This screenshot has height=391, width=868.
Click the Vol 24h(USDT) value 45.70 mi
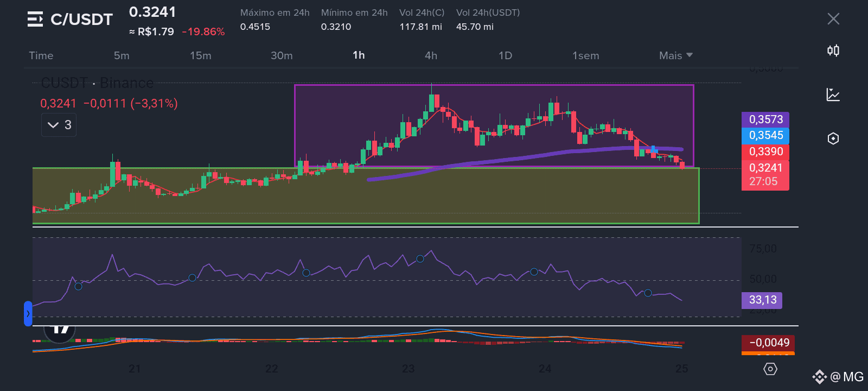point(475,27)
